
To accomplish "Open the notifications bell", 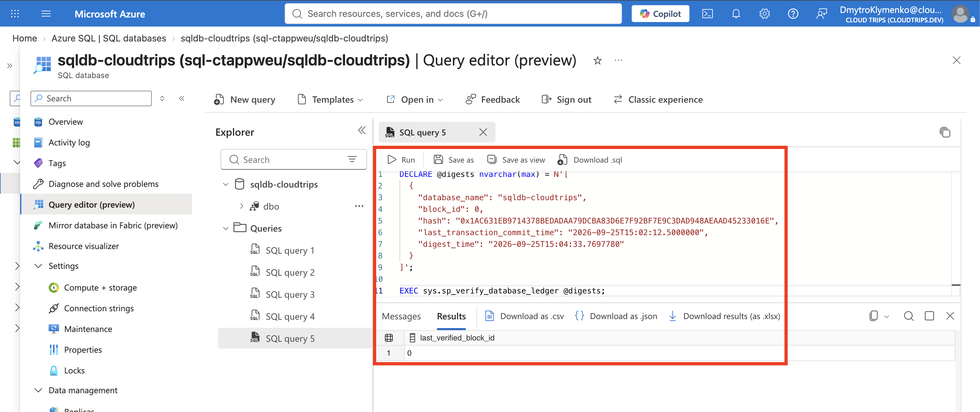I will [x=736, y=14].
